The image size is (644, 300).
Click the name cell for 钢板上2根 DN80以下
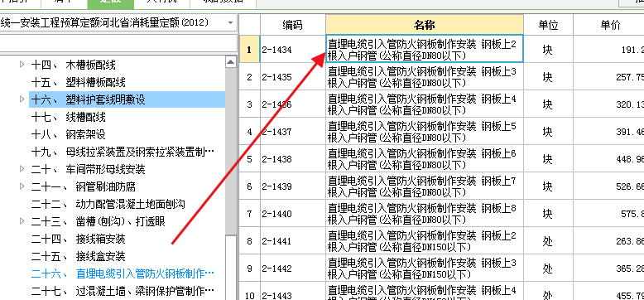coord(425,50)
